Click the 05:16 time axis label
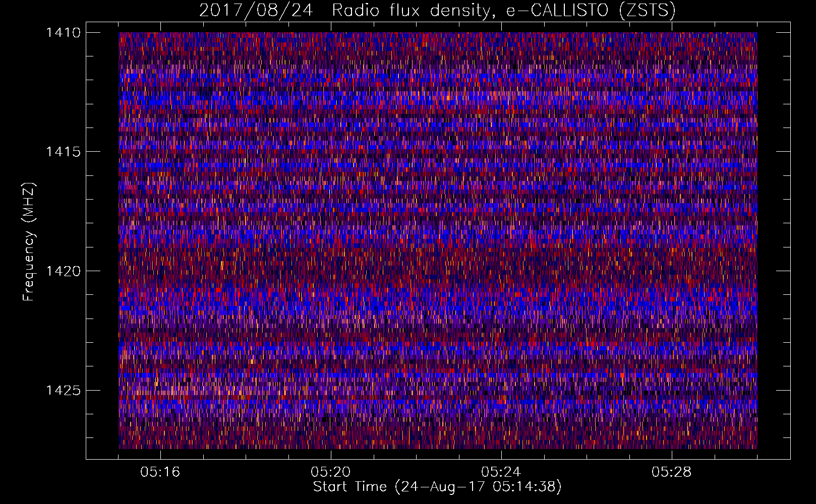This screenshot has width=816, height=504. pos(160,472)
